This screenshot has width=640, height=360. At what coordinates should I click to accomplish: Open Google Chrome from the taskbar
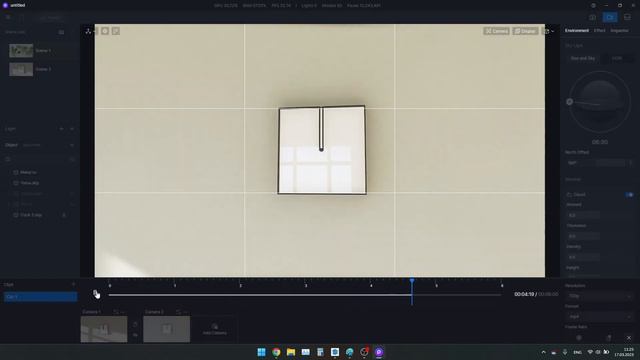coord(276,352)
